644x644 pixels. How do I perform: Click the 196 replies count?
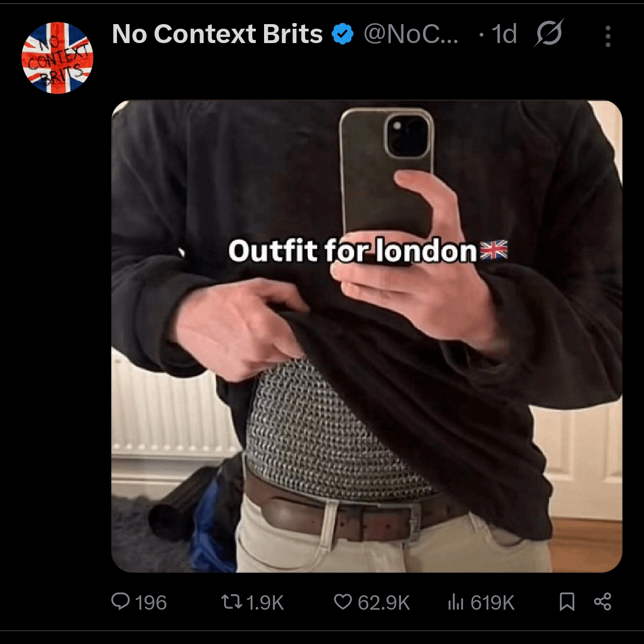(x=151, y=602)
